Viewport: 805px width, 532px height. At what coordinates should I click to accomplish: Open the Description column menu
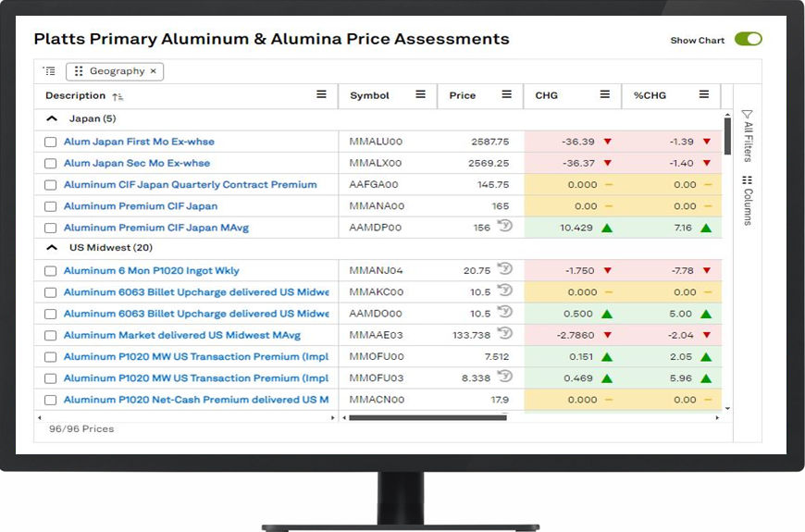(321, 94)
